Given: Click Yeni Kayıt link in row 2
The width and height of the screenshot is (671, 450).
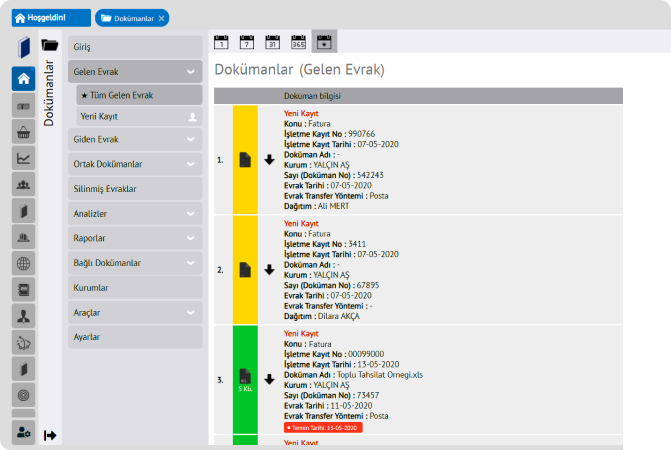Looking at the screenshot, I should (x=301, y=223).
